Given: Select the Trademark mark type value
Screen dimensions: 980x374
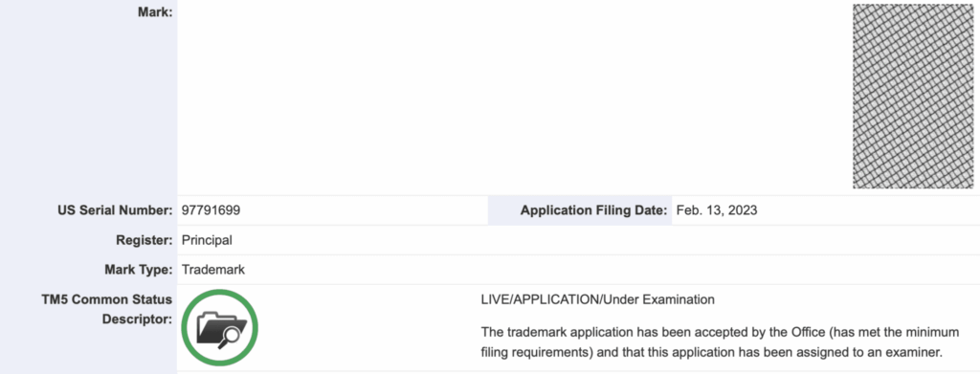Looking at the screenshot, I should tap(213, 271).
